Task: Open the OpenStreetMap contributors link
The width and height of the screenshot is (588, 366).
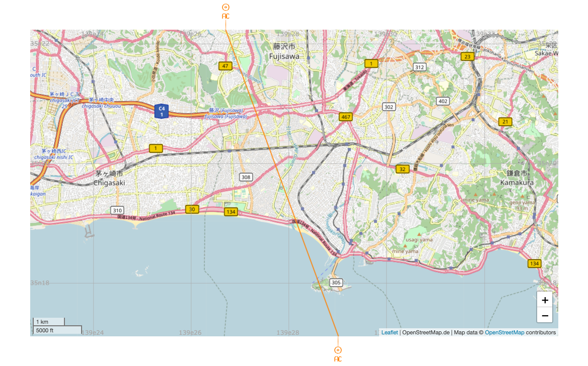Action: point(504,332)
